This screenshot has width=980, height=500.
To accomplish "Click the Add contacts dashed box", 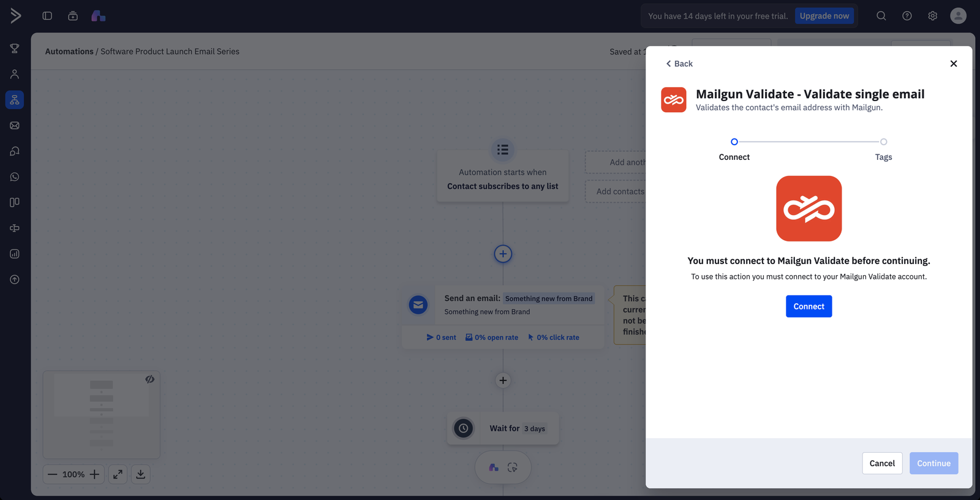I will (616, 191).
